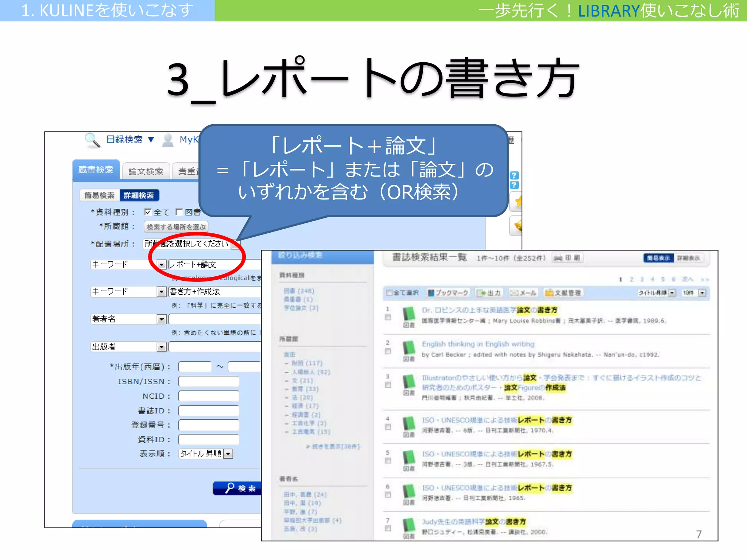Click 検索する場所を選ぶ button

pos(176,227)
